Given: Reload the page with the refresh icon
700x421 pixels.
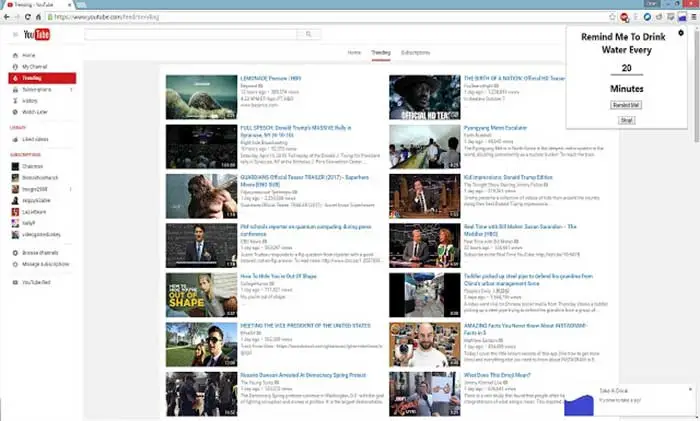Looking at the screenshot, I should [28, 17].
